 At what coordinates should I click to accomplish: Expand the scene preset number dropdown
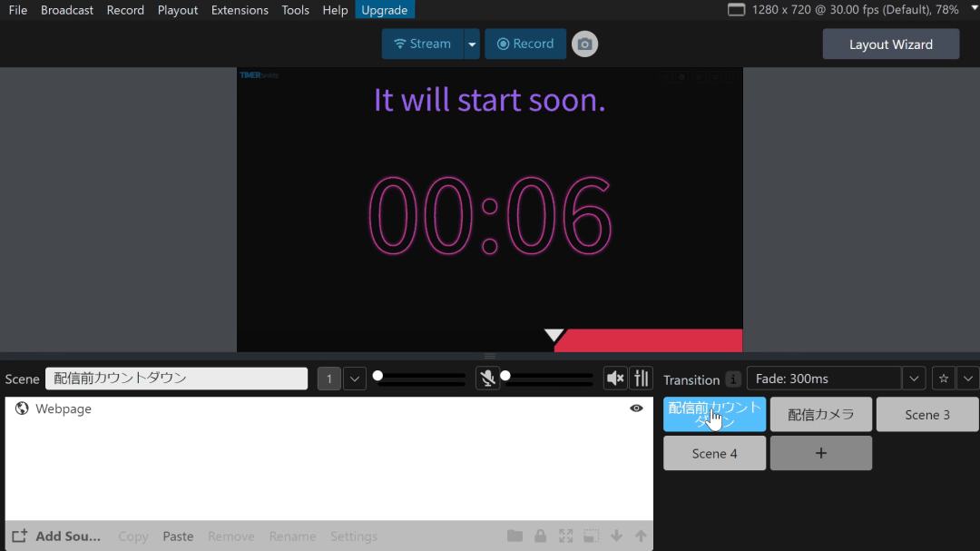pos(354,379)
